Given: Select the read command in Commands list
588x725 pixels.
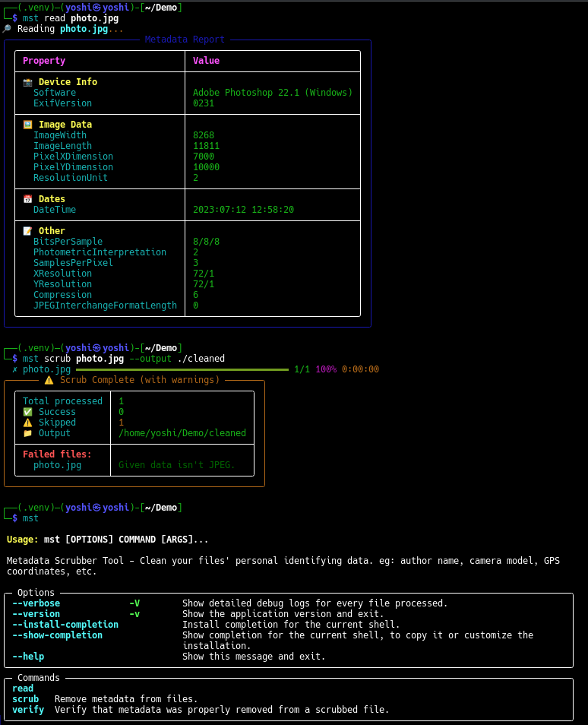Looking at the screenshot, I should 23,689.
